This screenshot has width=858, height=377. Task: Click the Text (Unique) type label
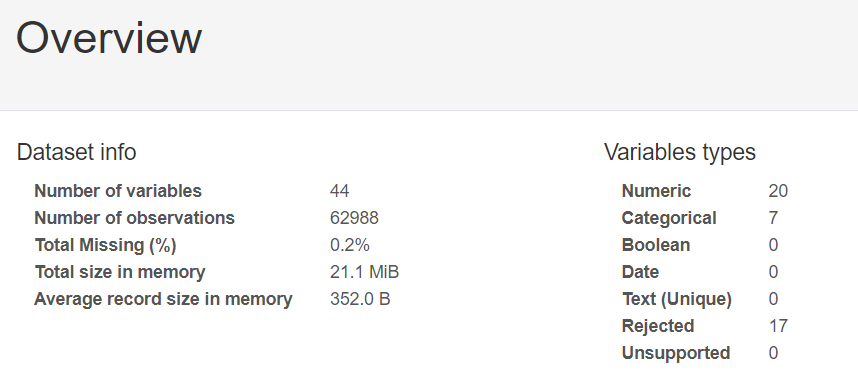tap(676, 299)
